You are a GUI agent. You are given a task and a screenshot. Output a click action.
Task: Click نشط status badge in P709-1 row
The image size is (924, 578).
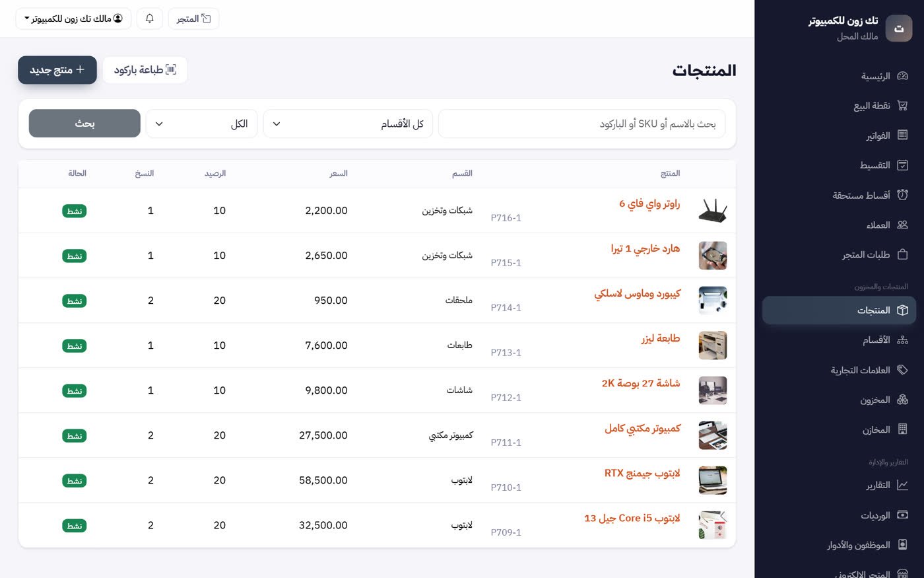(x=75, y=526)
